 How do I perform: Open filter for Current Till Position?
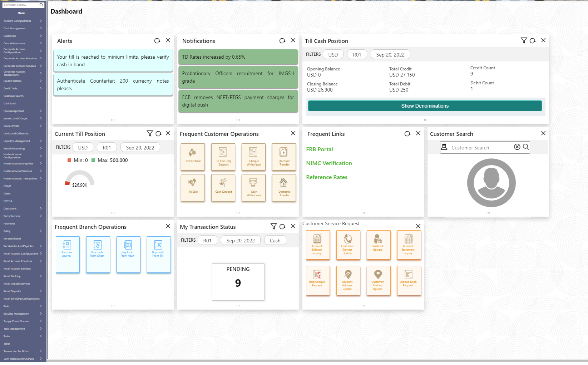pyautogui.click(x=150, y=133)
